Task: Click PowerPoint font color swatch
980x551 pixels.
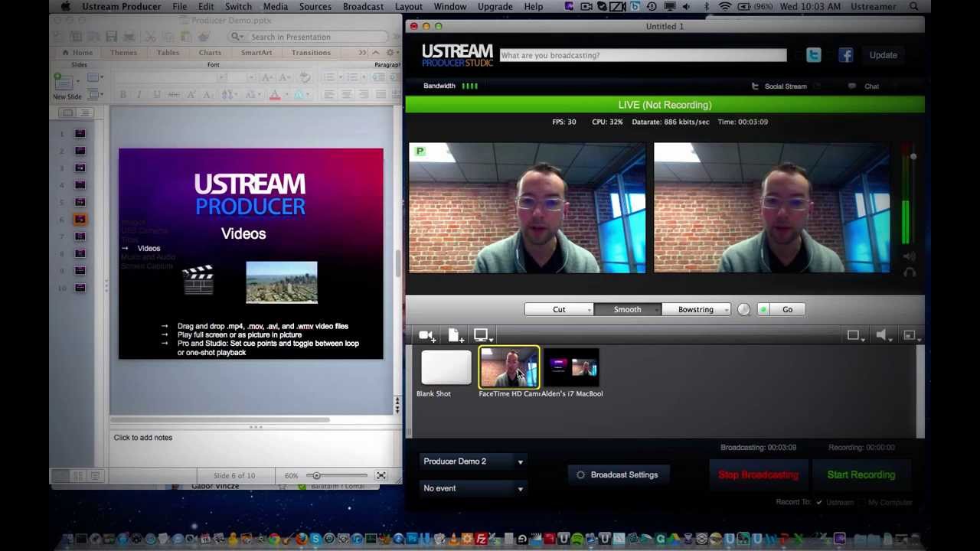Action: tap(274, 95)
